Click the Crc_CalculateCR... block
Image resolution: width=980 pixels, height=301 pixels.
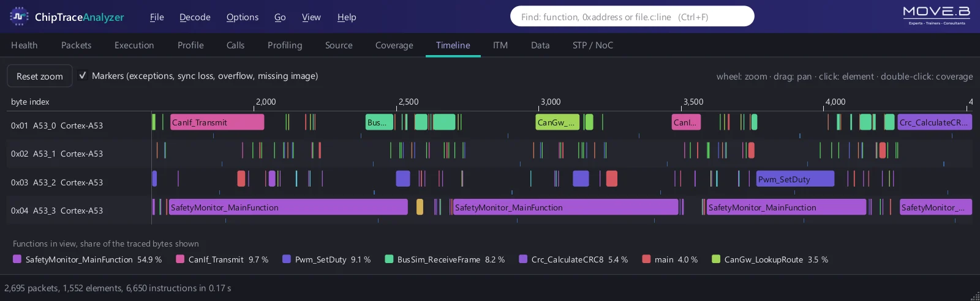click(935, 122)
